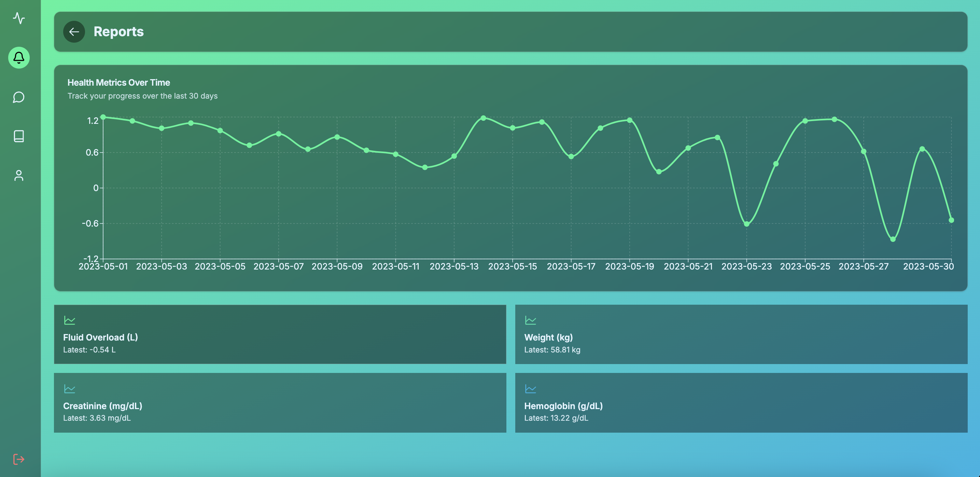Viewport: 980px width, 477px height.
Task: Go back using the arrow next to Reports
Action: [x=74, y=31]
